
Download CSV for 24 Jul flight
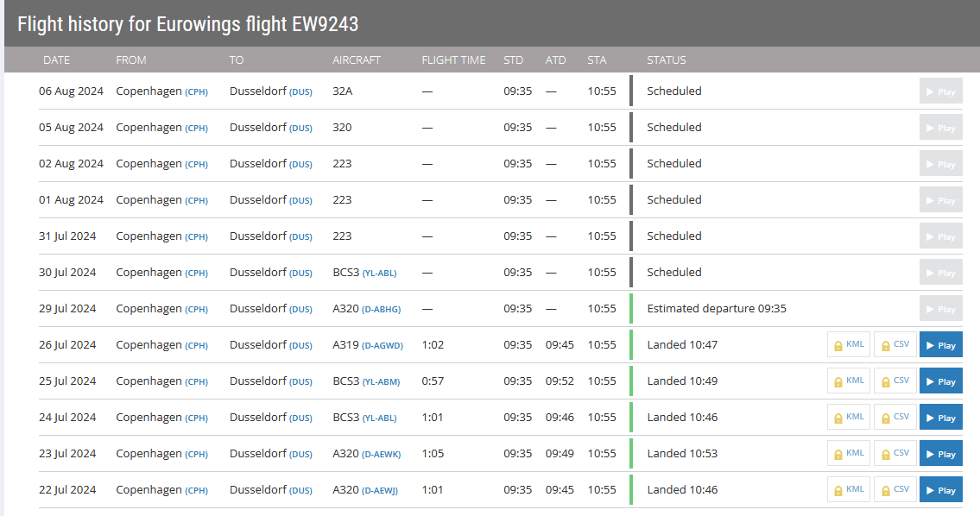(895, 418)
